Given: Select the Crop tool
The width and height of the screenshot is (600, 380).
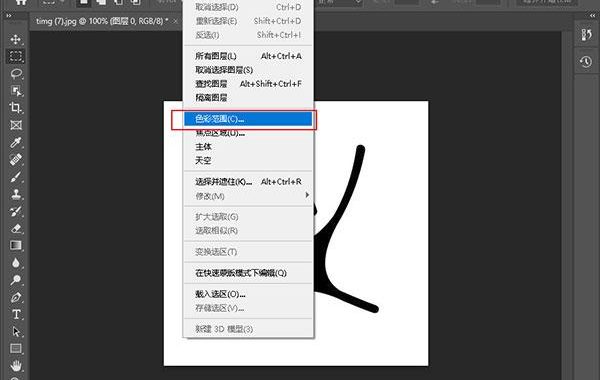Looking at the screenshot, I should click(16, 108).
